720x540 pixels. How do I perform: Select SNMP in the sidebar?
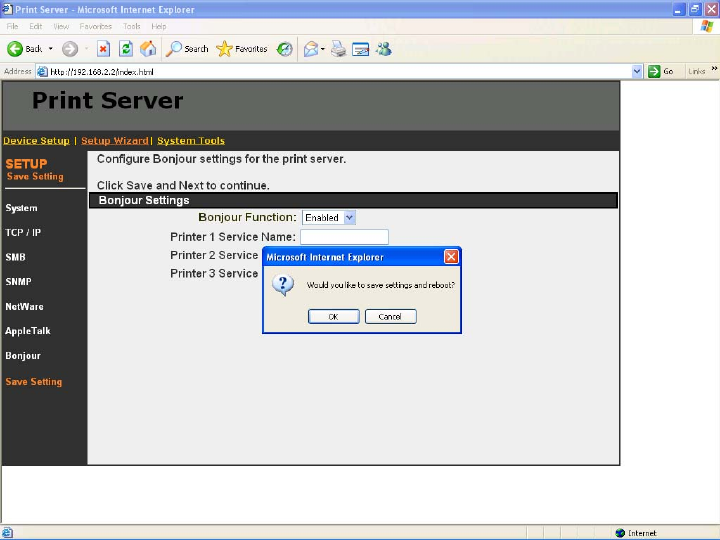pos(18,281)
